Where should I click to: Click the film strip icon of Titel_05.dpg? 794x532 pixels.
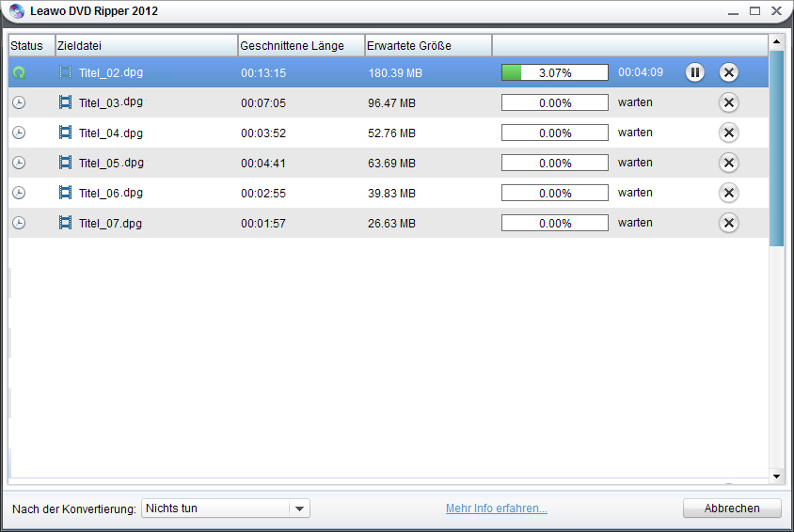(65, 163)
